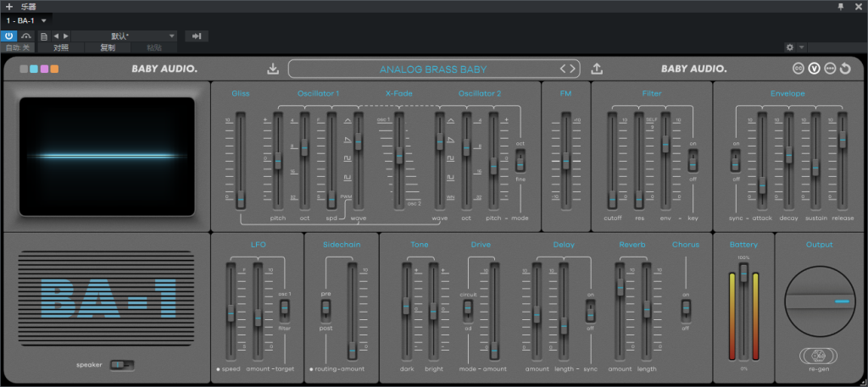868x387 pixels.
Task: Click the Tone bright slider
Action: click(433, 312)
